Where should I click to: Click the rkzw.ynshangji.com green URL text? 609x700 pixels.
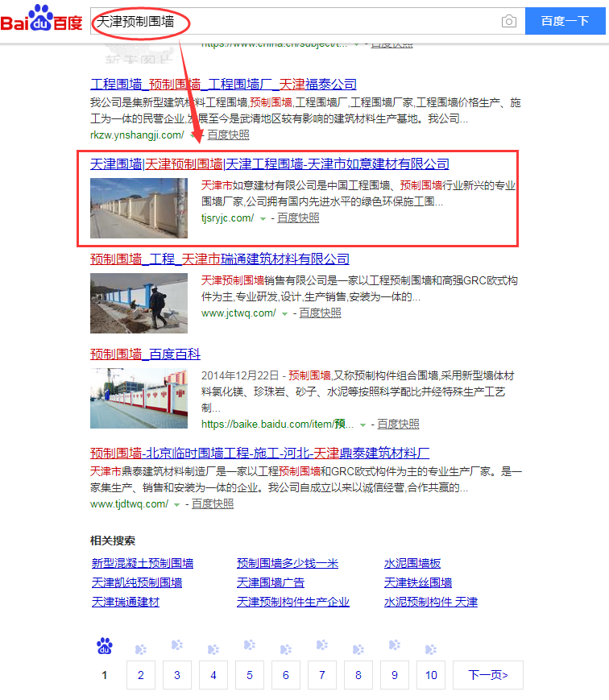[137, 135]
